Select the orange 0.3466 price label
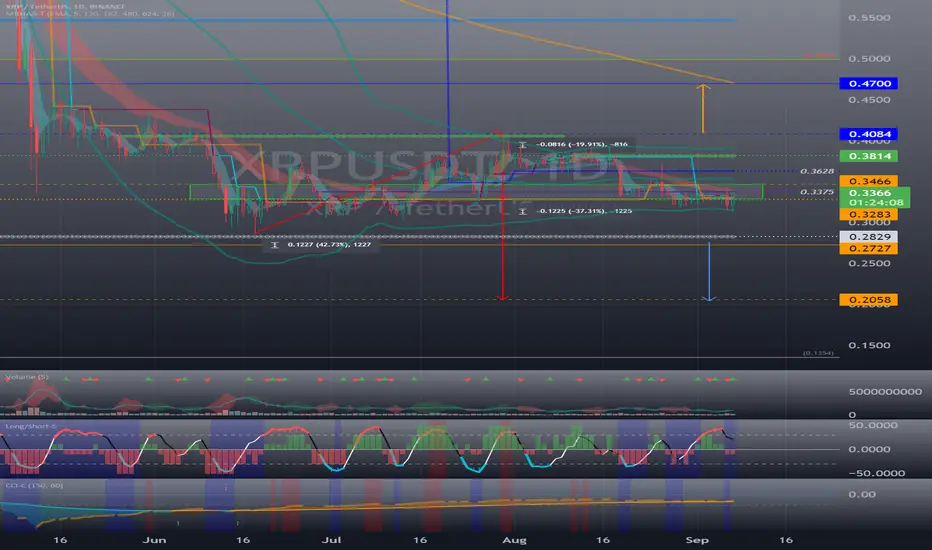This screenshot has width=932, height=550. click(868, 181)
